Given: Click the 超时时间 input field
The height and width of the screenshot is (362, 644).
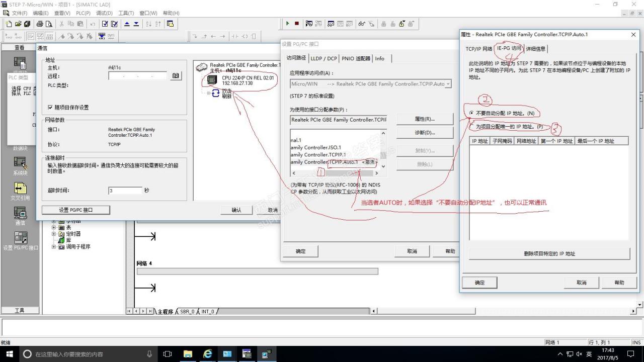Looking at the screenshot, I should pos(125,191).
